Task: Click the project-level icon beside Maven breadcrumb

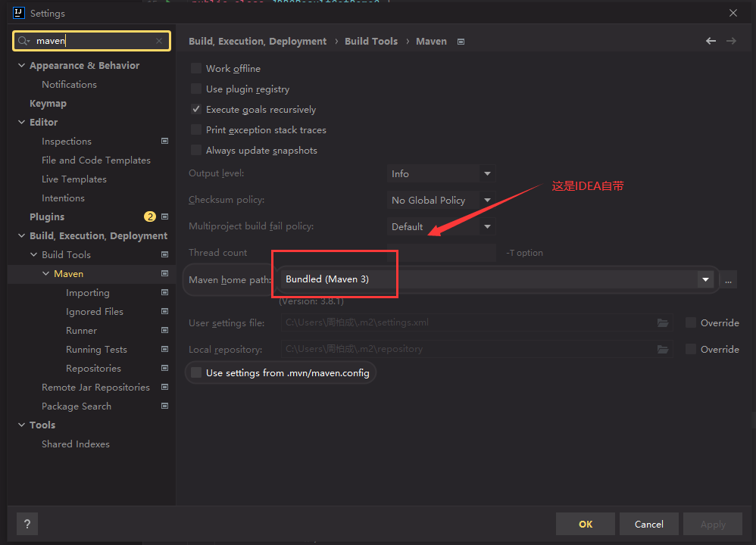Action: tap(461, 42)
